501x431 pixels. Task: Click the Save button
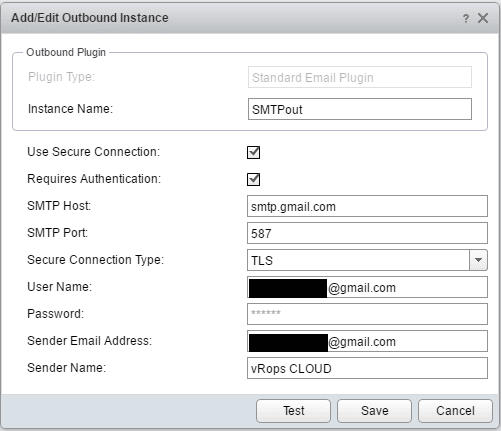coord(374,411)
